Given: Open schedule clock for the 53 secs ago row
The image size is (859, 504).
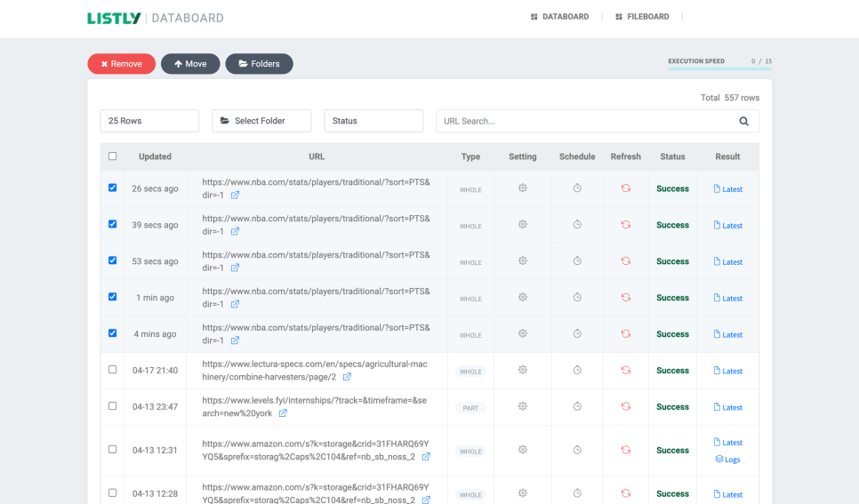Looking at the screenshot, I should tap(577, 260).
